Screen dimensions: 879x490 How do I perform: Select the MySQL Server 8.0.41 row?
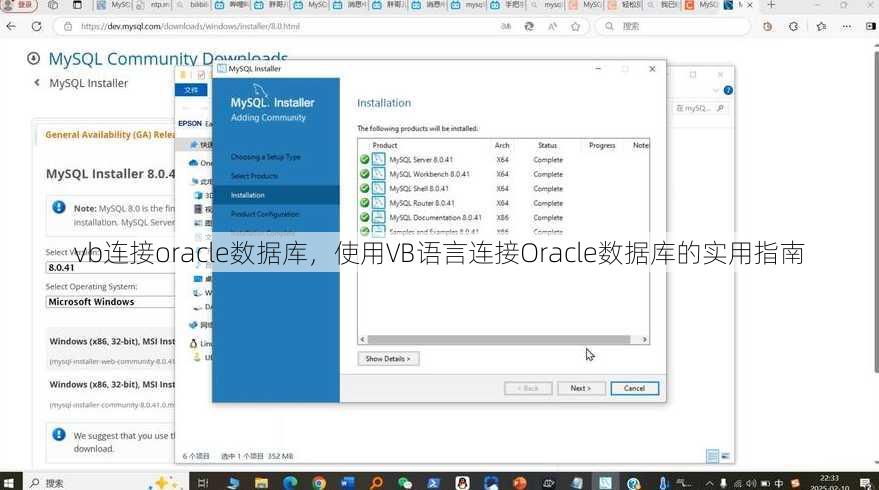click(x=503, y=160)
